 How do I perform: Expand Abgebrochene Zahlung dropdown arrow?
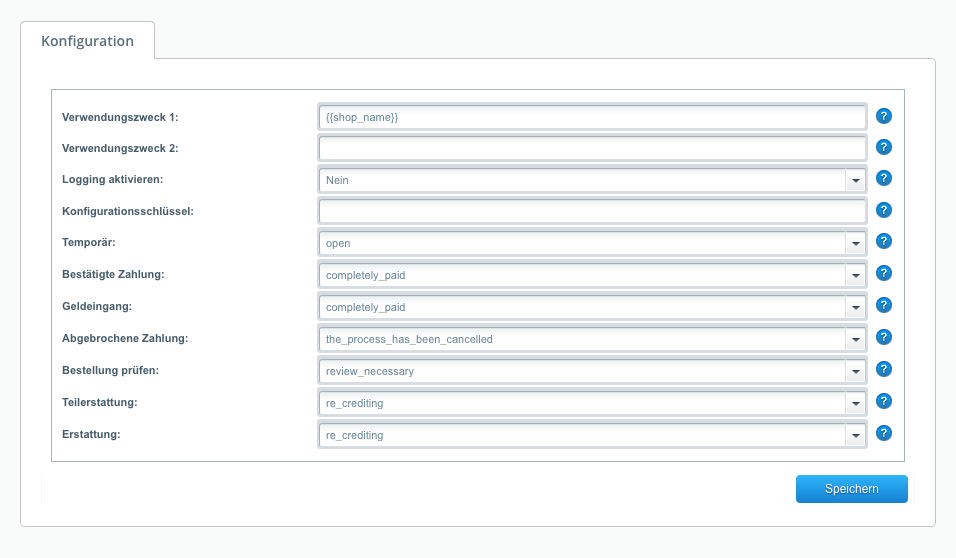click(x=855, y=339)
